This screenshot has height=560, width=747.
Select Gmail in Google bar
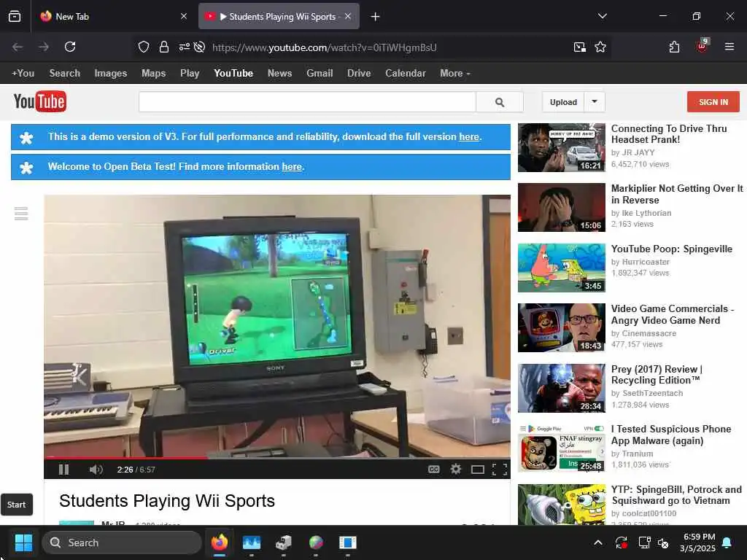[x=320, y=74]
